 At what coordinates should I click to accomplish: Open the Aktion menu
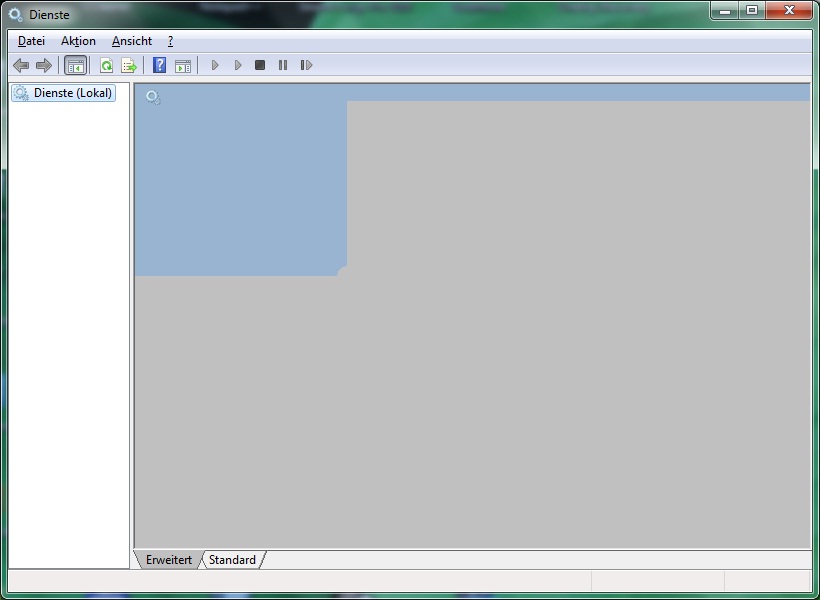78,41
